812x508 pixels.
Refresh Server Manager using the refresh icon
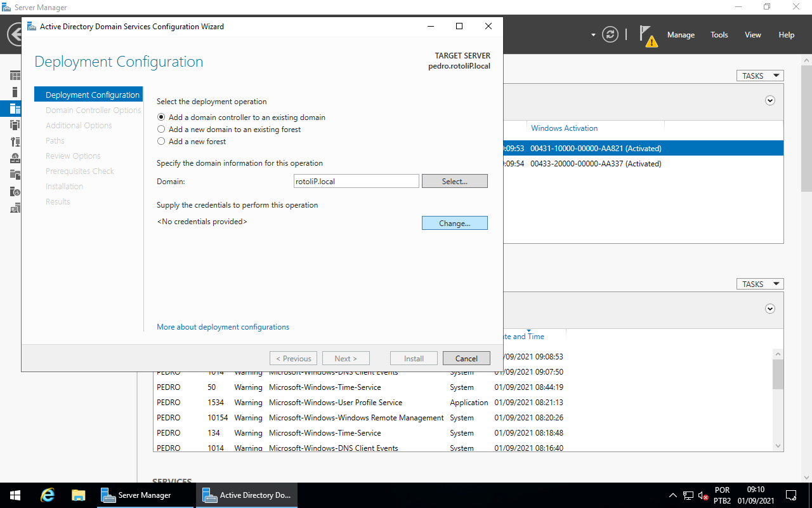610,34
